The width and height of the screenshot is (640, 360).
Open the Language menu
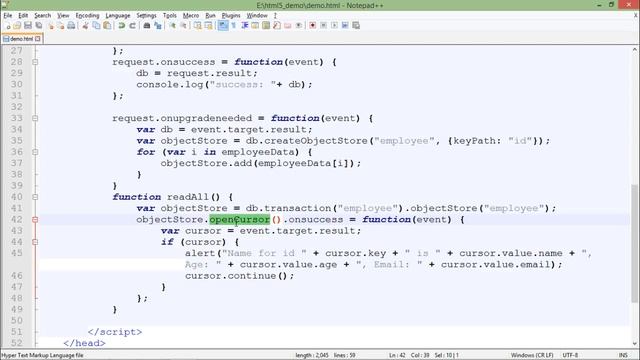coord(118,16)
